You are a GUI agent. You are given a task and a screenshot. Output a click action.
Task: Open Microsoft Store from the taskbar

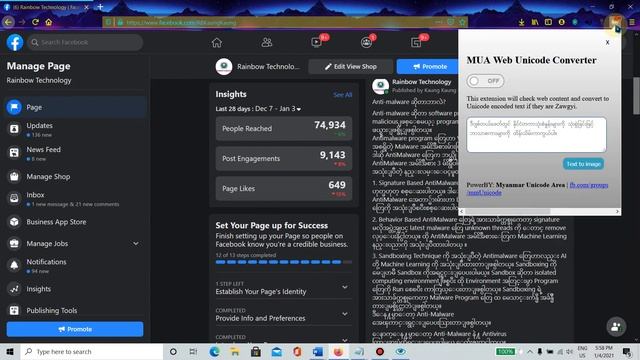tap(256, 351)
